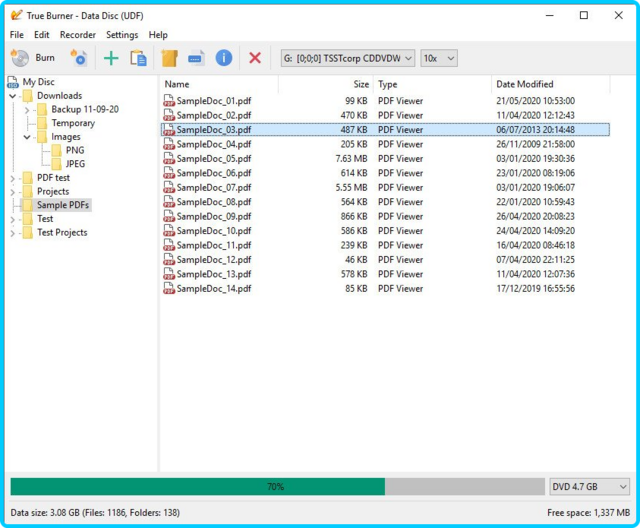
Task: Collapse the Downloads folder tree node
Action: click(x=13, y=96)
